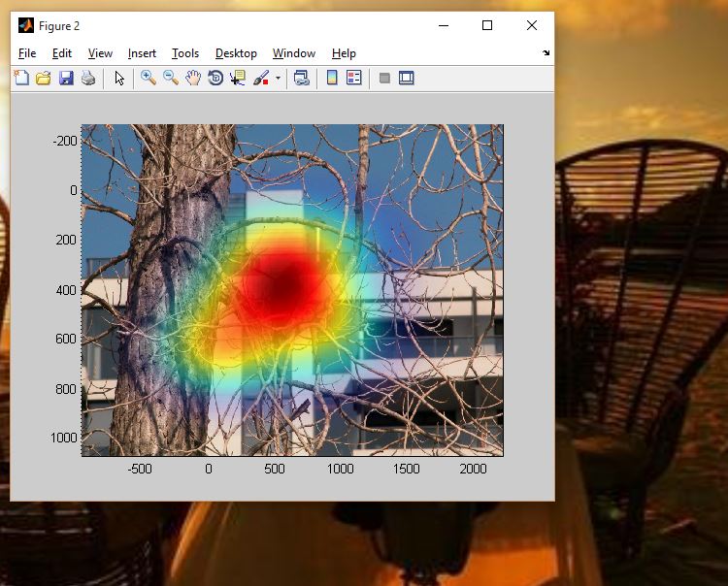The width and height of the screenshot is (728, 586).
Task: Activate the Data Cursor tool
Action: pyautogui.click(x=238, y=78)
